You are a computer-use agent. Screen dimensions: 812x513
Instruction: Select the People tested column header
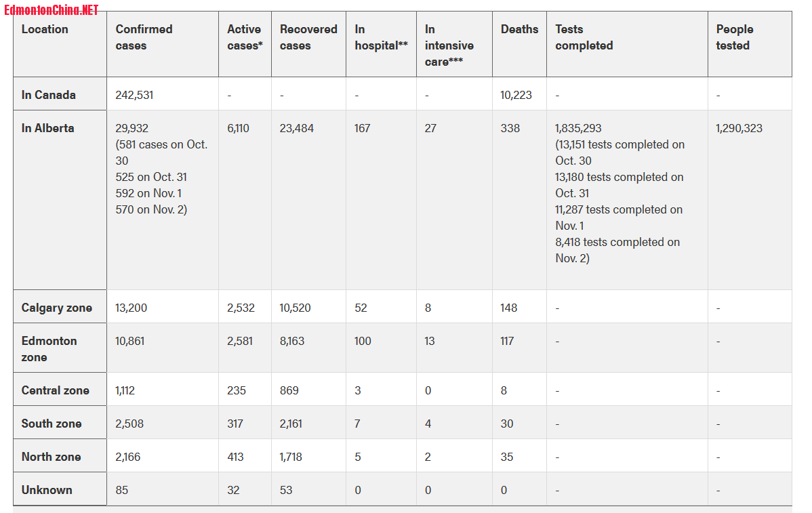click(x=734, y=37)
